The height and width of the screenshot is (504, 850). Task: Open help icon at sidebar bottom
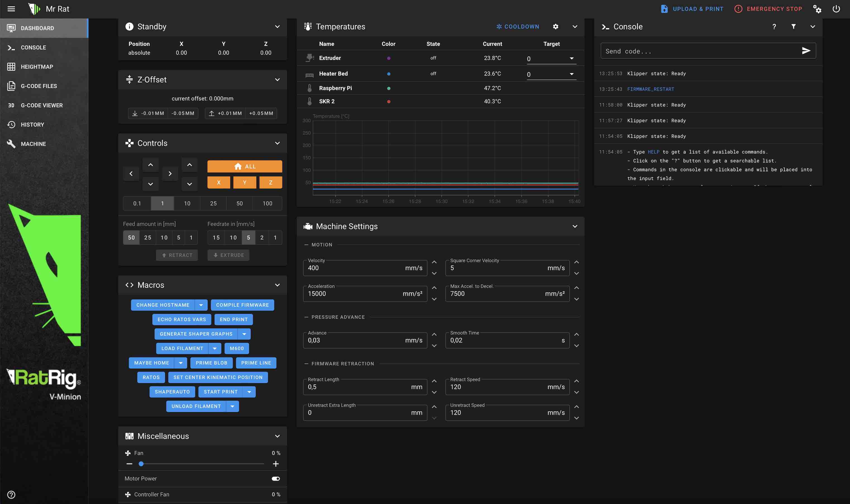pyautogui.click(x=11, y=495)
